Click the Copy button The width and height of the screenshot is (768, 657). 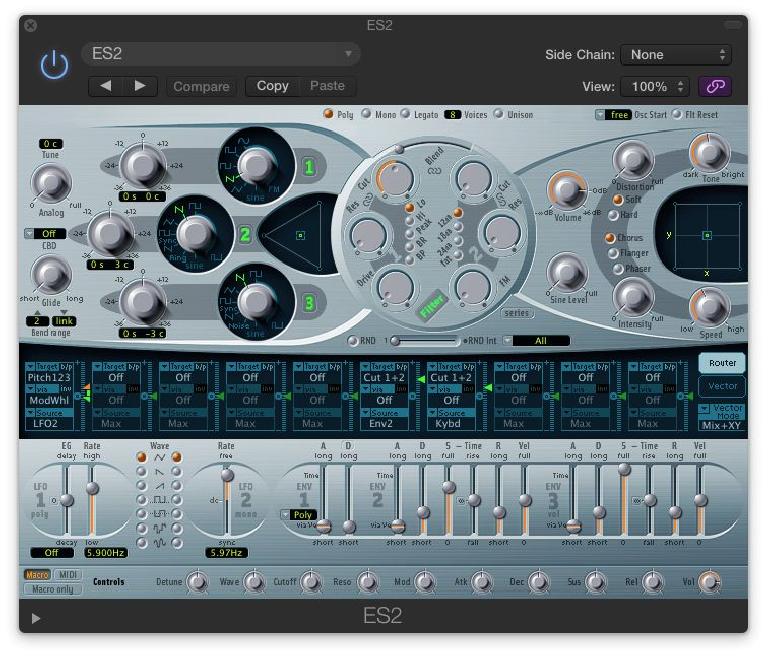(x=272, y=86)
